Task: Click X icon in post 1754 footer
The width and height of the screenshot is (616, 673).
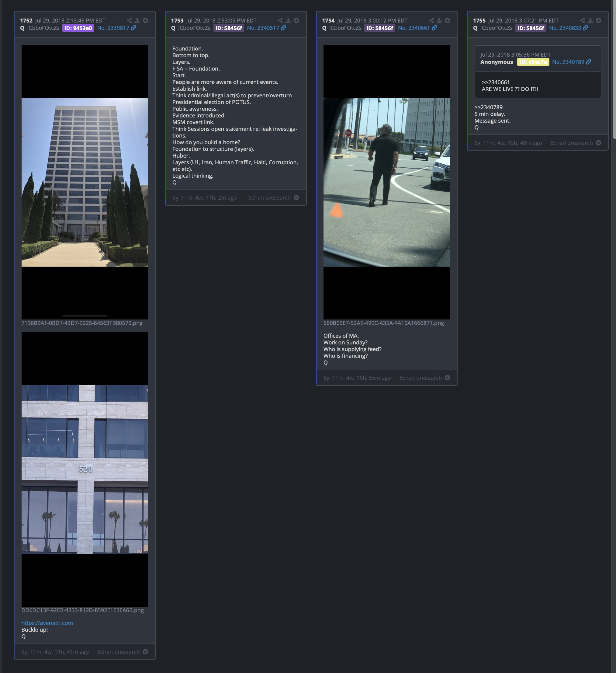Action: click(x=448, y=378)
